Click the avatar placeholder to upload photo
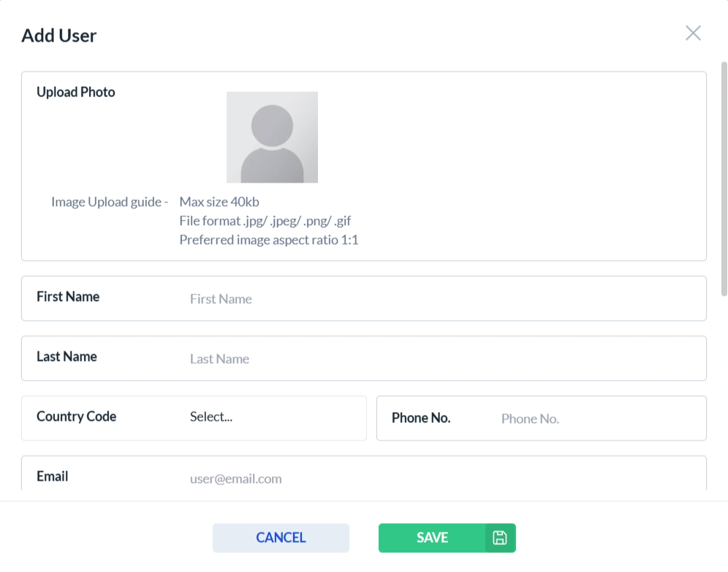728x572 pixels. tap(272, 137)
